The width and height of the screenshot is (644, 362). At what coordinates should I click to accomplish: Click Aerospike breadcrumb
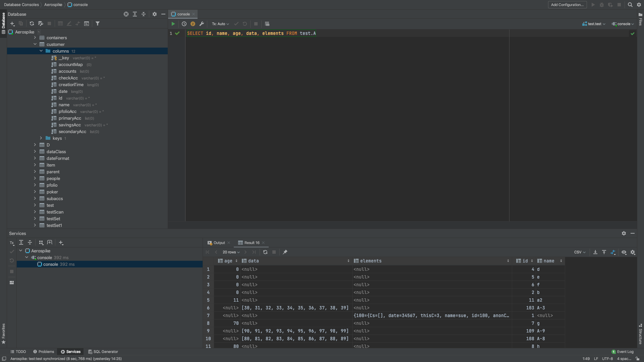click(53, 5)
